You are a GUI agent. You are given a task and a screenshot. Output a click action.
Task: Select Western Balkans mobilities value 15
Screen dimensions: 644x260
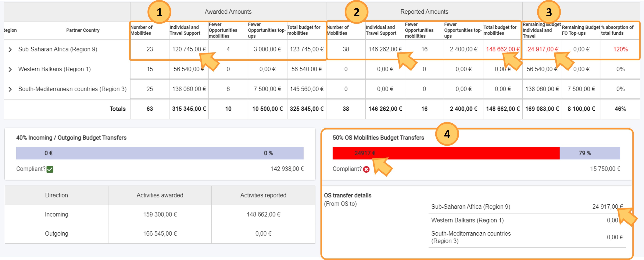coord(150,69)
